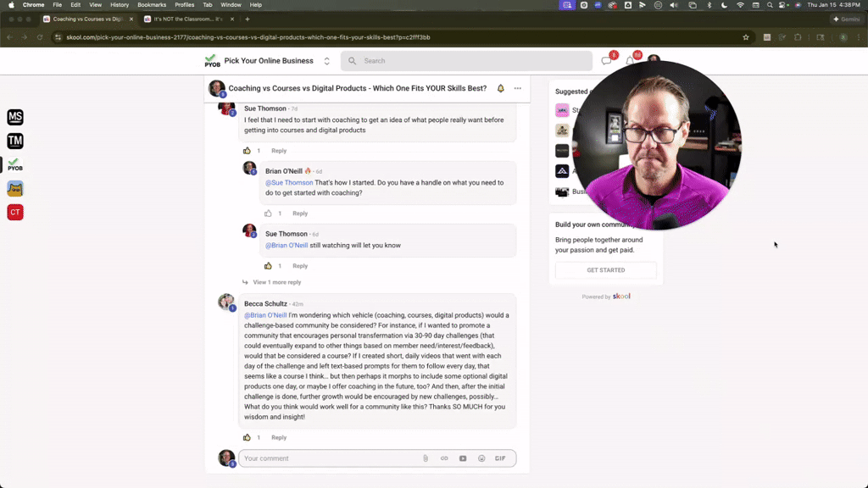Open Becca Schultz's avatar
Image resolution: width=868 pixels, height=488 pixels.
tap(226, 302)
